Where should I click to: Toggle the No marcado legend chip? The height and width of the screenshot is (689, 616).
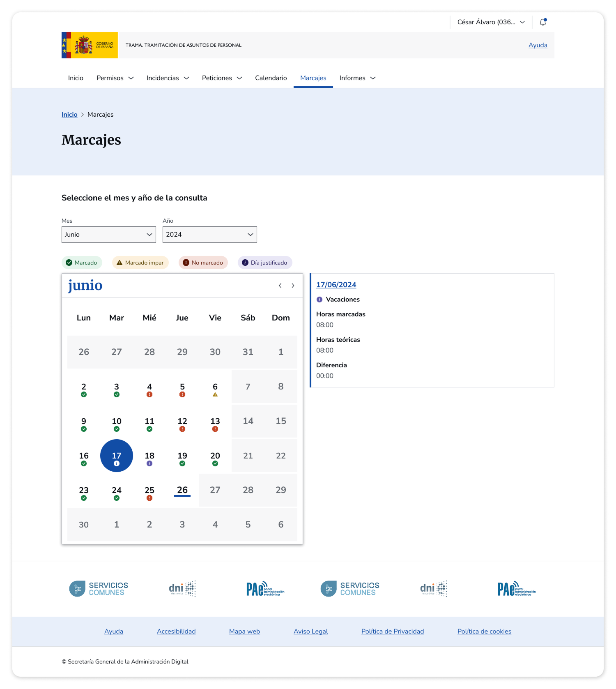click(203, 263)
